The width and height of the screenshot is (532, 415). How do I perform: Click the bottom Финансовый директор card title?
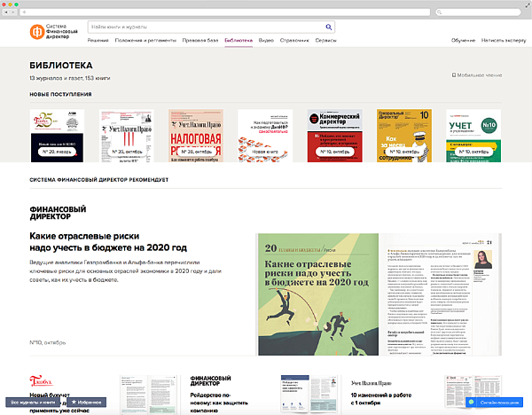[210, 380]
